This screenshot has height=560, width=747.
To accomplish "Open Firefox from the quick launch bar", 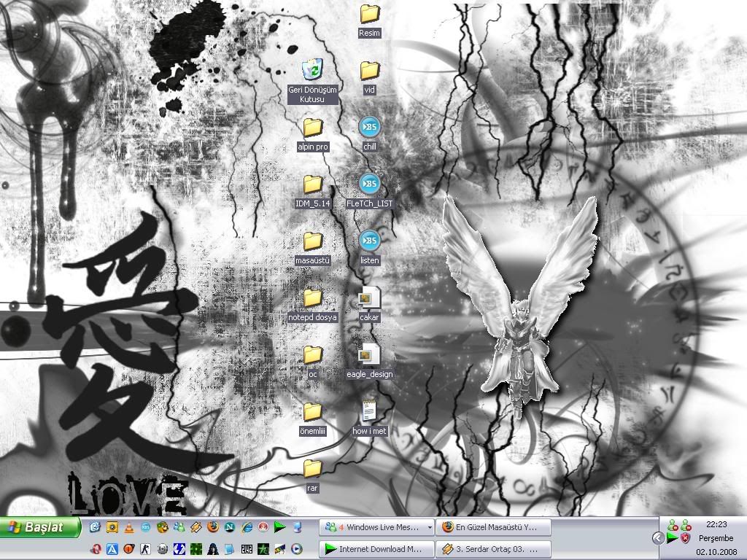I will (x=212, y=527).
